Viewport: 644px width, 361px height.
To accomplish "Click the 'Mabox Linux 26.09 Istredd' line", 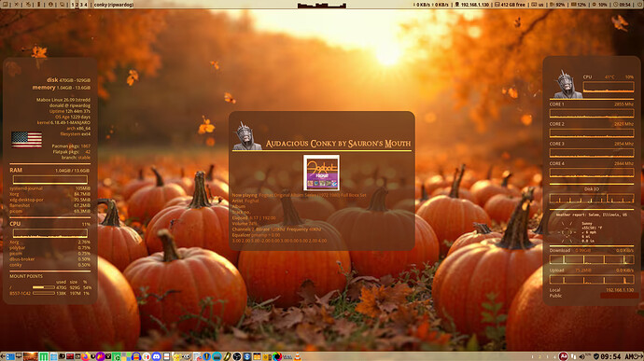I will tap(63, 100).
